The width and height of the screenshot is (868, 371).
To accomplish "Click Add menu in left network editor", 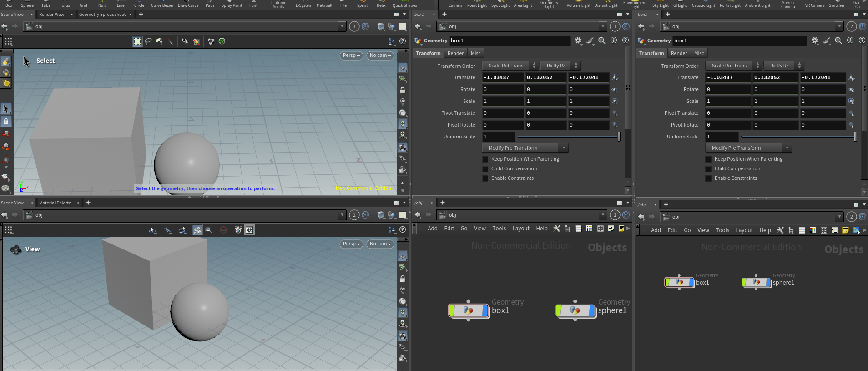I will pyautogui.click(x=433, y=229).
